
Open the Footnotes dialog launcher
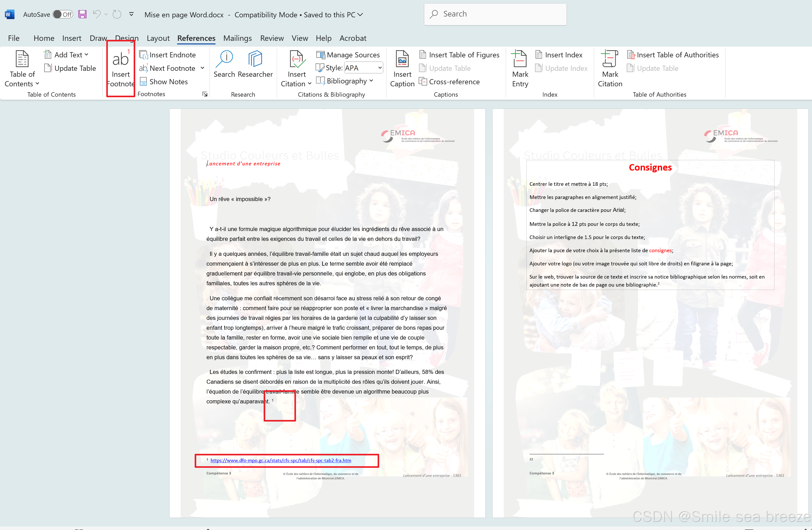click(205, 94)
